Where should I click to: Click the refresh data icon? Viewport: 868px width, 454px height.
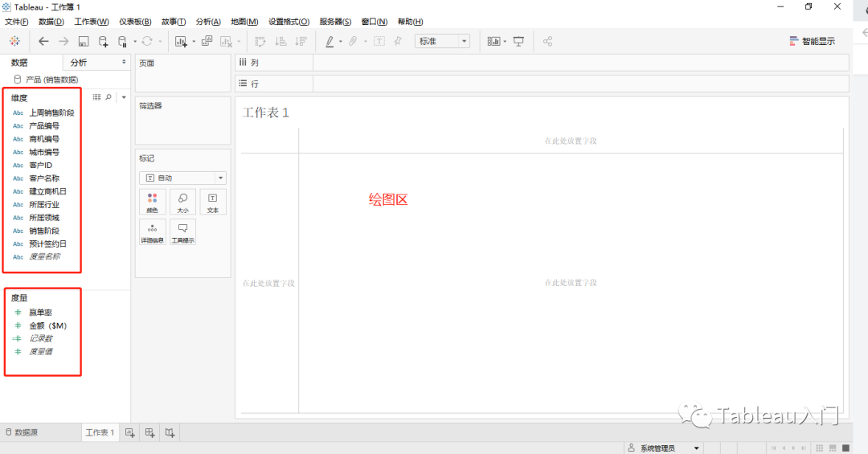[x=147, y=41]
